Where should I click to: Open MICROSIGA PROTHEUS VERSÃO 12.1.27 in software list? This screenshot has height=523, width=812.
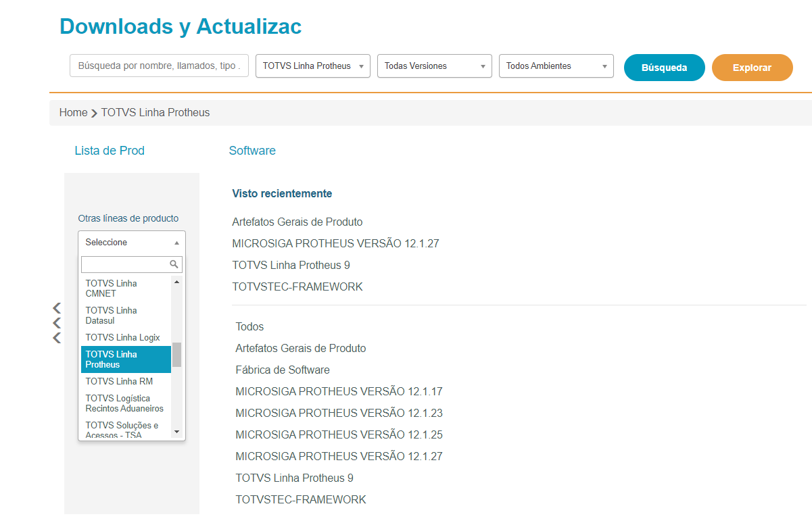click(x=339, y=456)
